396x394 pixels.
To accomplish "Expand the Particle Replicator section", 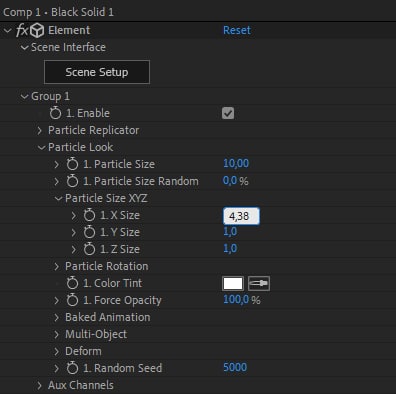I will coord(40,131).
